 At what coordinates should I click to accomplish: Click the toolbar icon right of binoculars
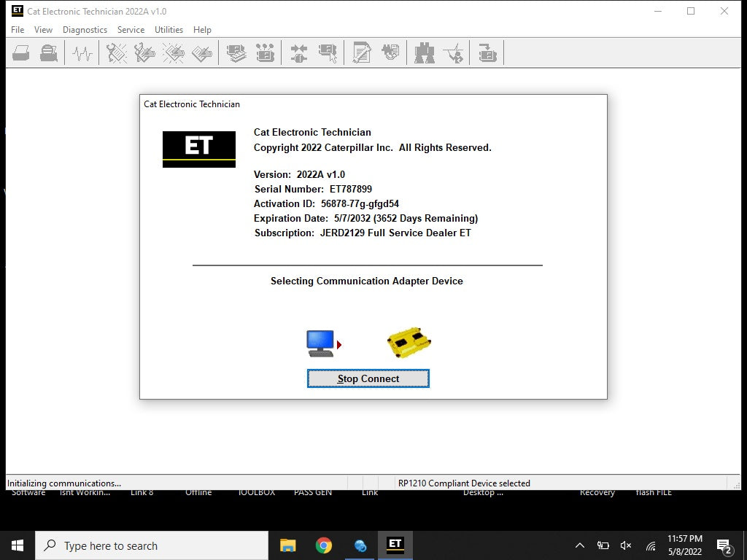[453, 52]
